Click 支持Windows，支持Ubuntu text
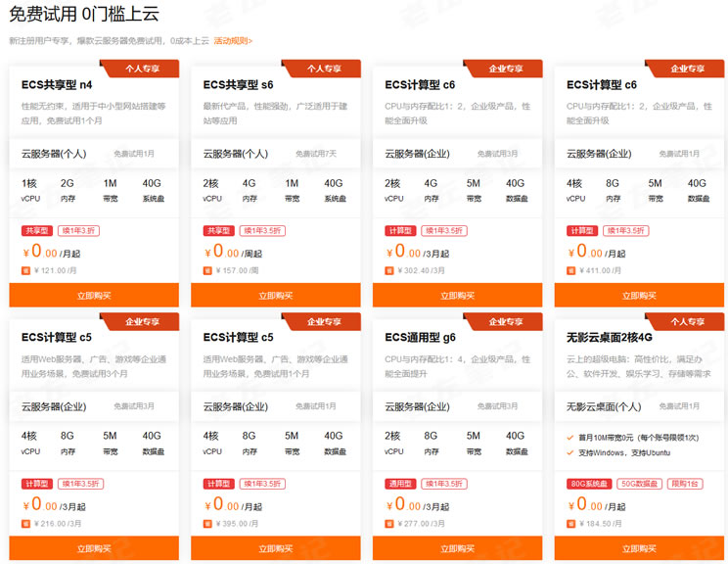This screenshot has height=564, width=728. pos(624,453)
